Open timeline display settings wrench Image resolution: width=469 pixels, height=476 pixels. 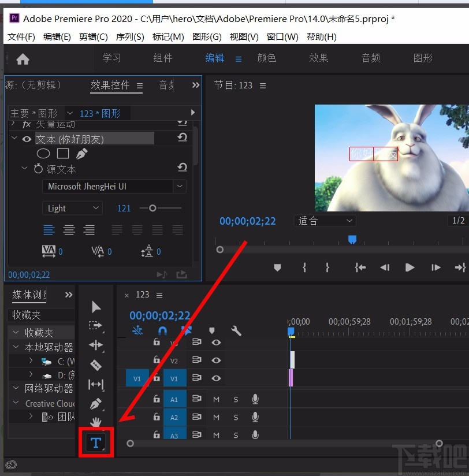236,330
